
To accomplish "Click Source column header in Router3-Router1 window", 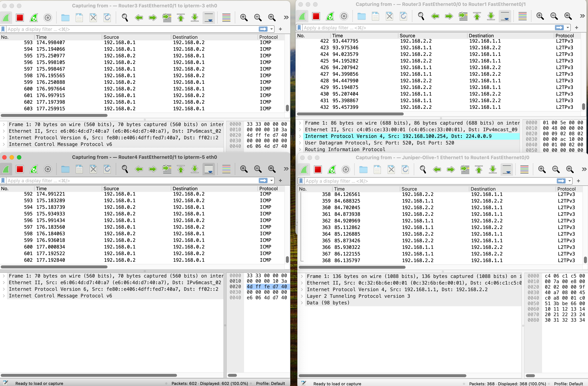I will pos(407,36).
